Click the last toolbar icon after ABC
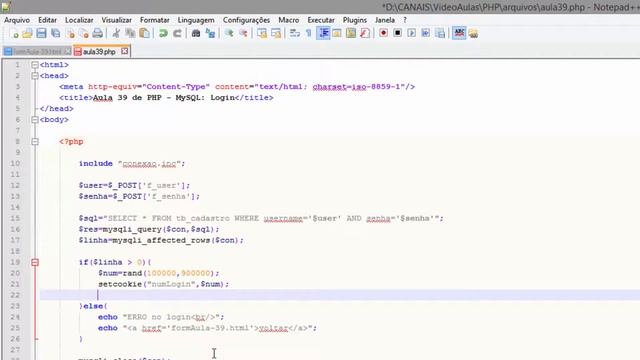 pos(473,33)
